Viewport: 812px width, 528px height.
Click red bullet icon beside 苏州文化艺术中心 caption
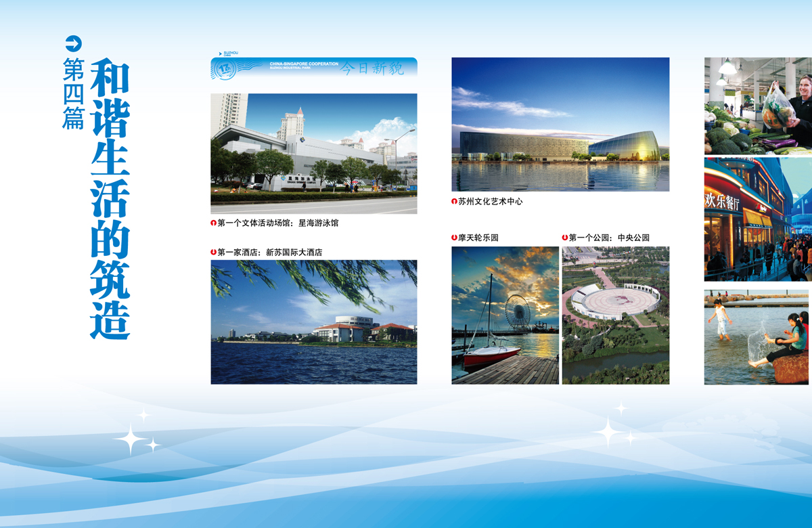455,201
